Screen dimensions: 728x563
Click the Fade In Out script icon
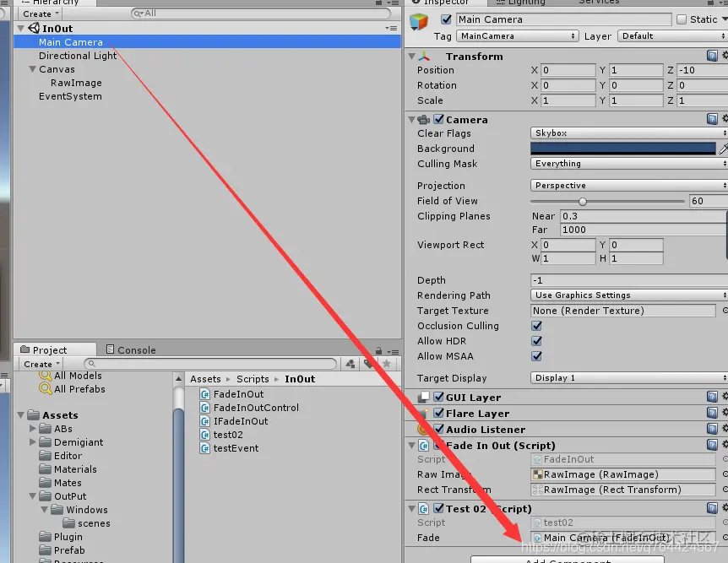point(424,446)
